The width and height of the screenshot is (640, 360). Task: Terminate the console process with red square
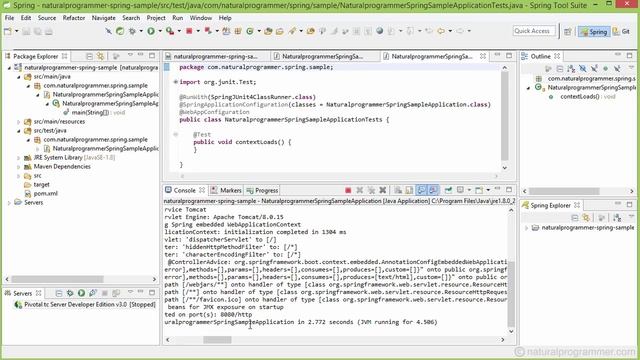click(x=348, y=190)
